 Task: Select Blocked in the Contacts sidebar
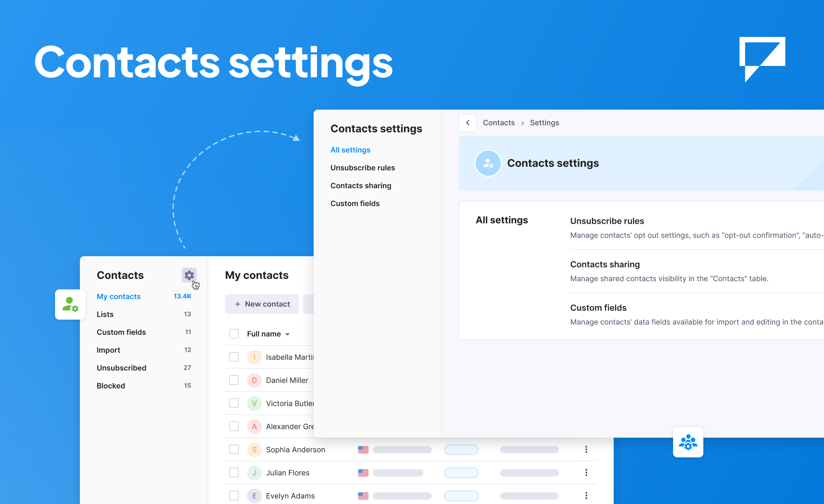[x=111, y=386]
